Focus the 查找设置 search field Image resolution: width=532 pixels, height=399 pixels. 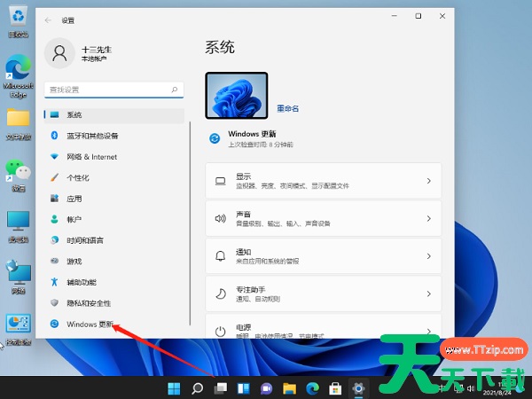click(x=114, y=90)
